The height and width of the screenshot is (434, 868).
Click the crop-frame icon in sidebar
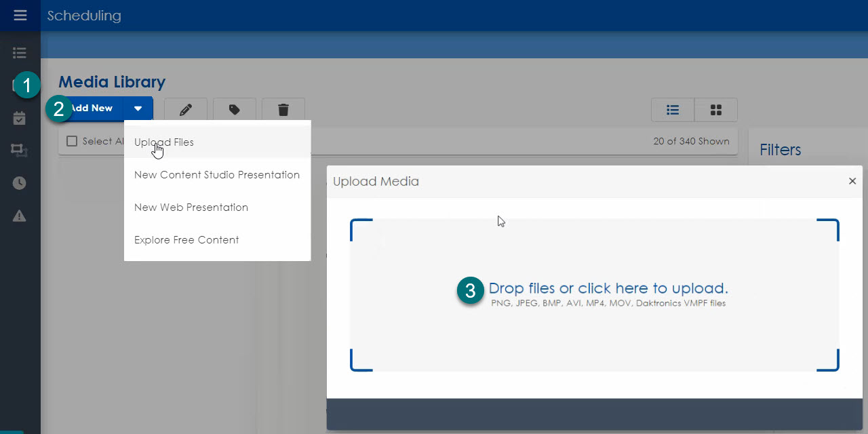(20, 151)
